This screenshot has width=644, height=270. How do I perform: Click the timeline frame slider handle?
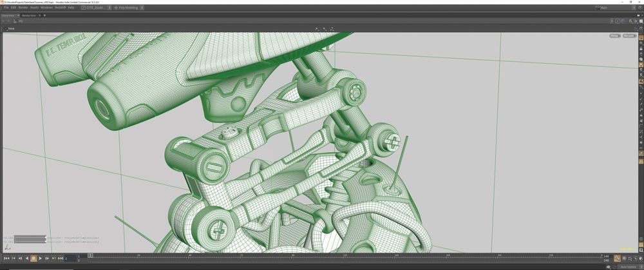click(x=90, y=256)
